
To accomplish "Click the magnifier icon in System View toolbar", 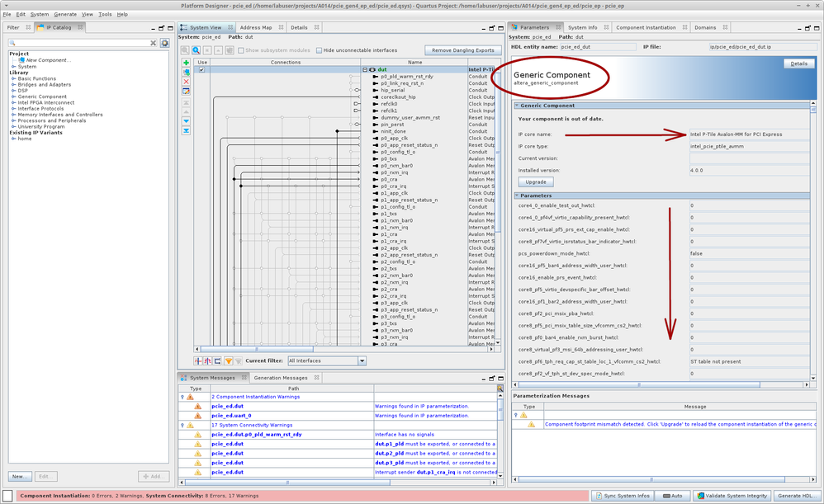I will (x=197, y=50).
